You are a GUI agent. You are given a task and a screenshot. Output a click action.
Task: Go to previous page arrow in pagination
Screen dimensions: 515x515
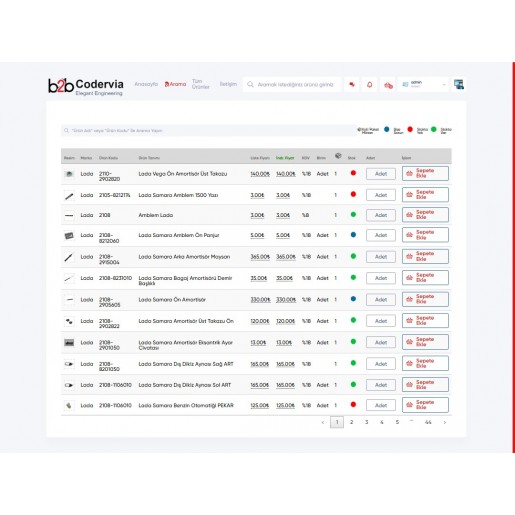tap(323, 422)
